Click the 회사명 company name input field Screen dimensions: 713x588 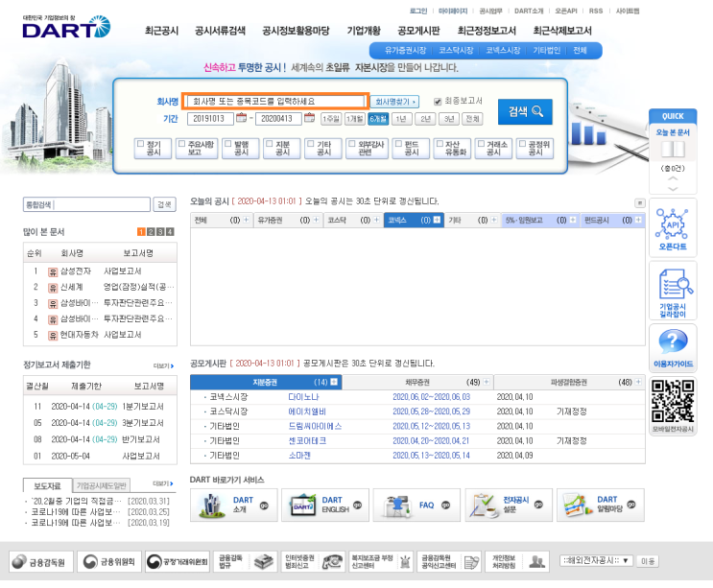(x=274, y=101)
